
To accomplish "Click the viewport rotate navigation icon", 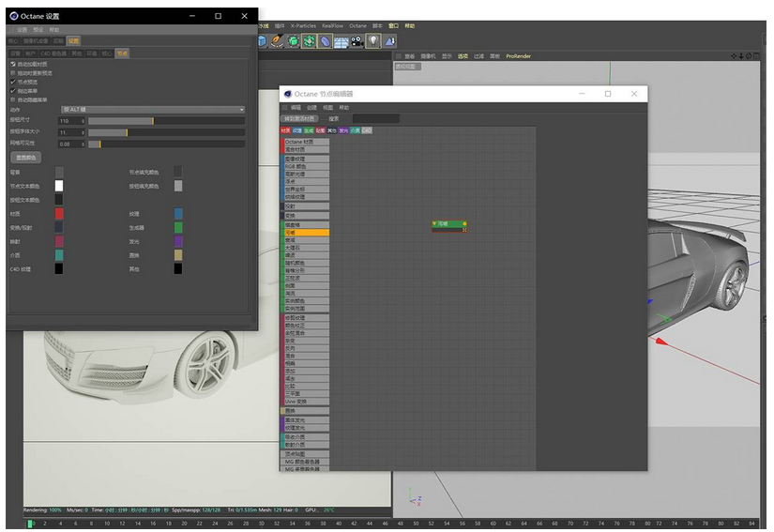I will (749, 56).
